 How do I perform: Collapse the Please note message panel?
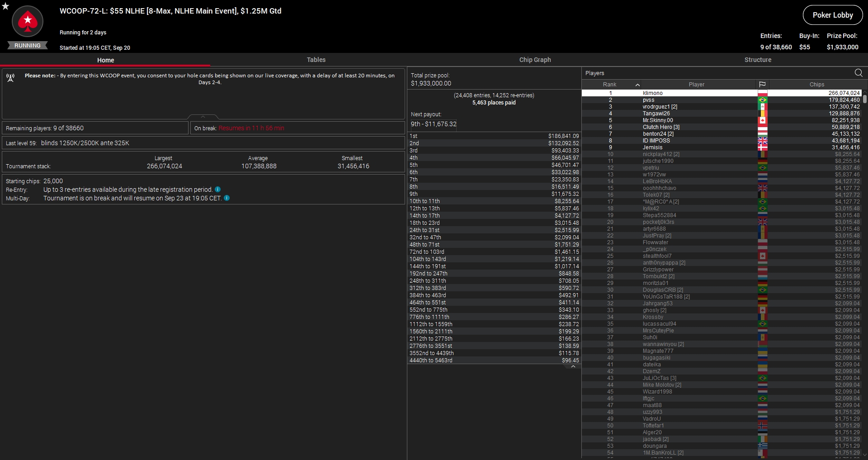point(203,117)
